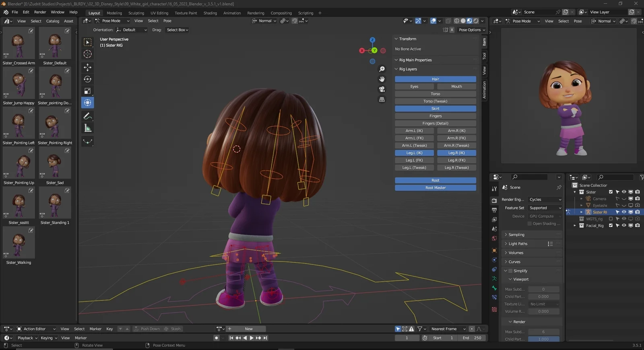Select the Scale tool in the viewport toolbar
The width and height of the screenshot is (644, 350).
87,91
